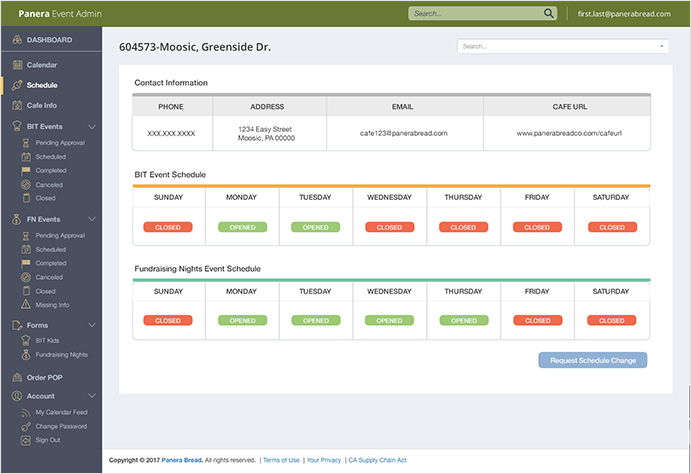Viewport: 691px width, 474px height.
Task: Click Completed flag icon under BIT Events
Action: [26, 170]
